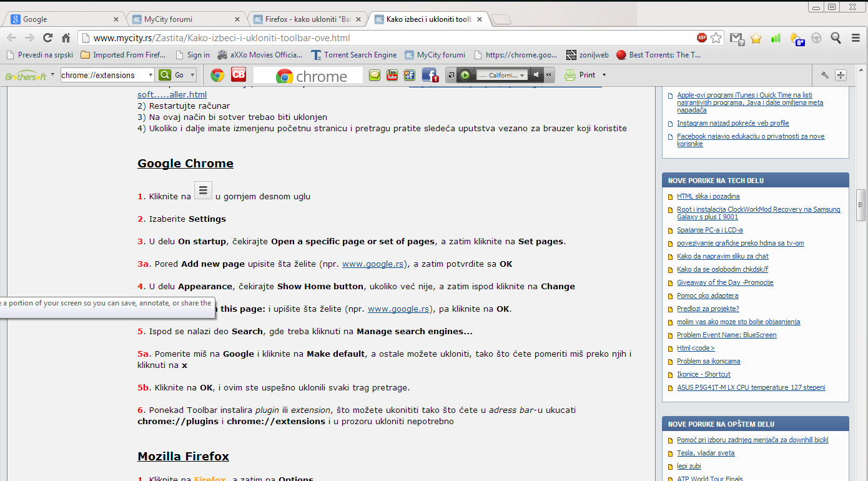Collapse the radio player with double arrows
Image resolution: width=868 pixels, height=481 pixels.
[x=549, y=75]
